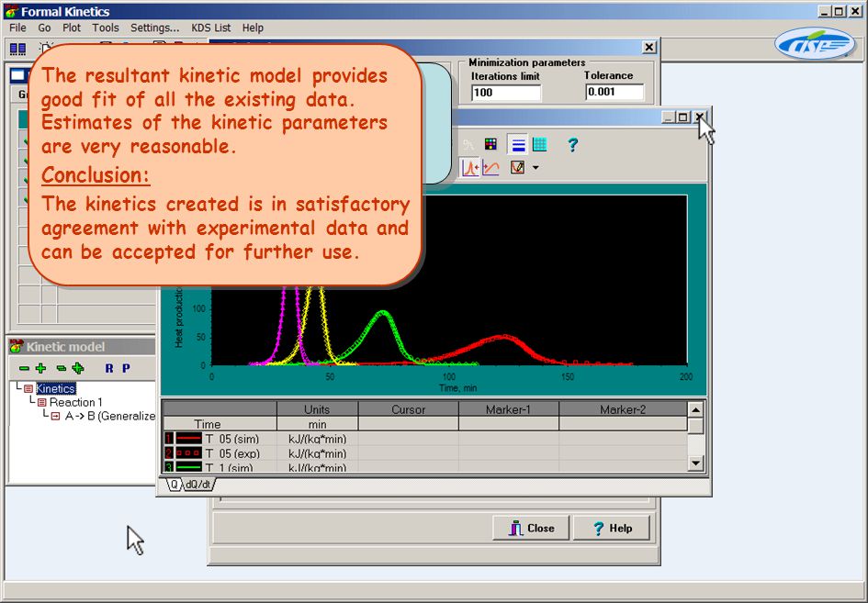Click the Marker-1 column header
The width and height of the screenshot is (868, 603).
[x=508, y=409]
